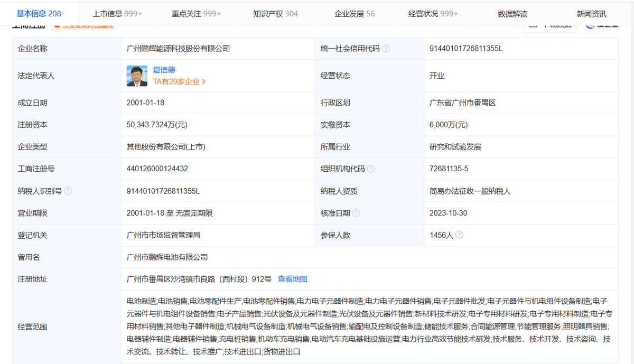
Task: Open the 数据解读 tab
Action: (x=512, y=14)
